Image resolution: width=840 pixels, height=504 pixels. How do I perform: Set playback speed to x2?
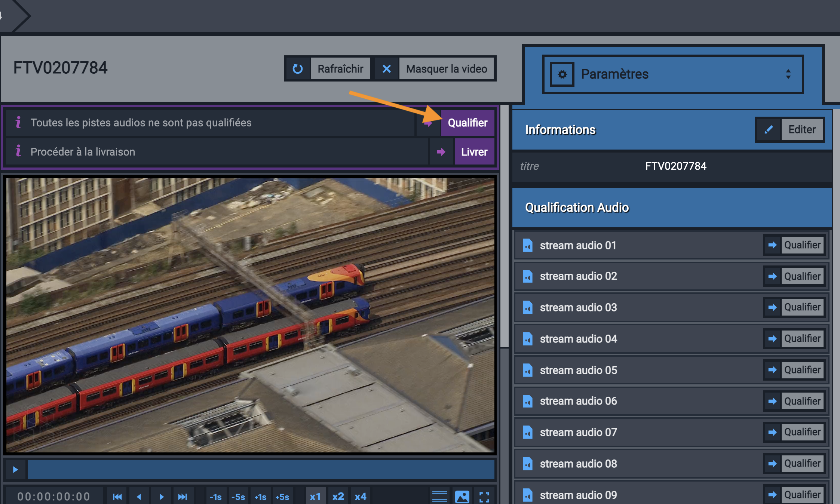pos(338,497)
